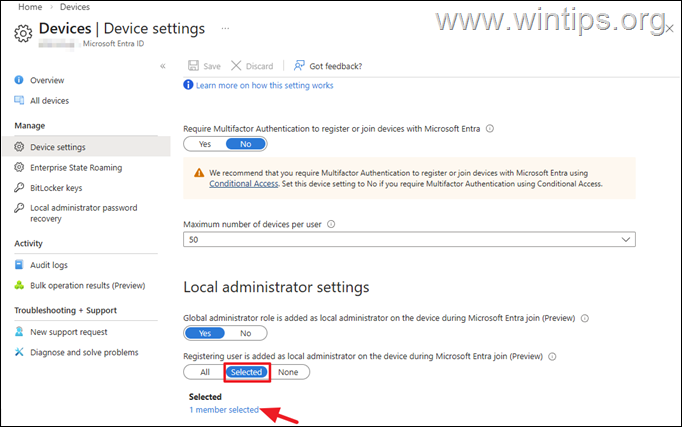
Task: Click the Enterprise State Roaming gear icon
Action: (19, 167)
